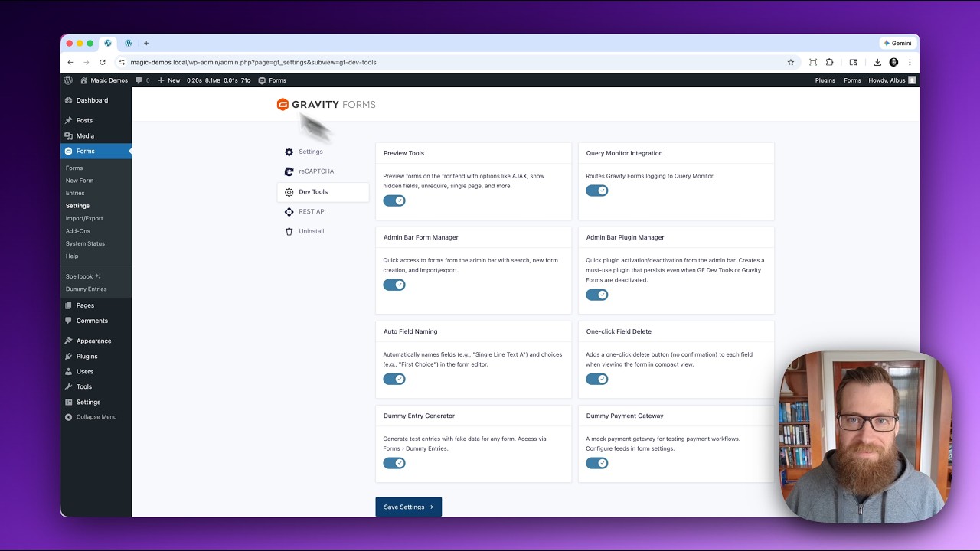Toggle Preview Tools switch
The height and width of the screenshot is (551, 980).
point(394,201)
